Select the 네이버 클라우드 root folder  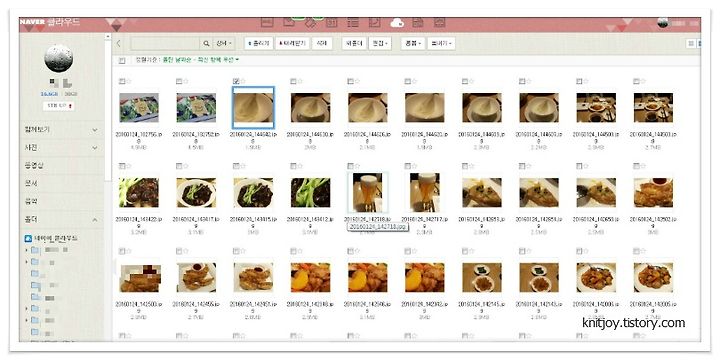(56, 239)
